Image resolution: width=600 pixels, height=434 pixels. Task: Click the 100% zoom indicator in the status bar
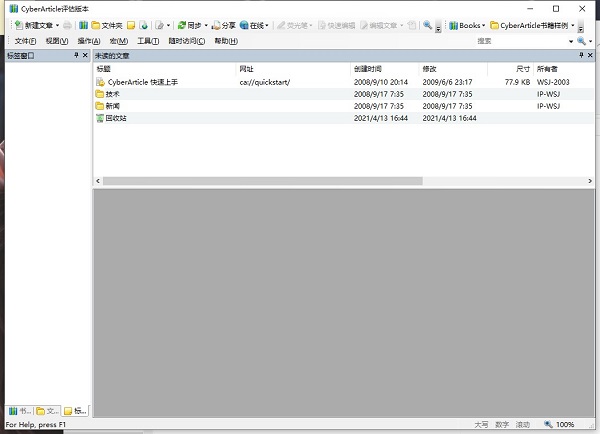click(x=565, y=424)
